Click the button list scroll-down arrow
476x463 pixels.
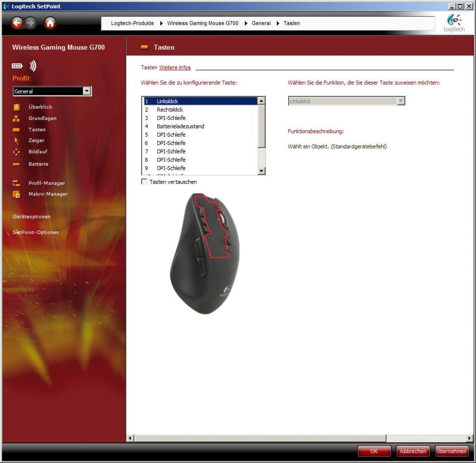coord(261,171)
